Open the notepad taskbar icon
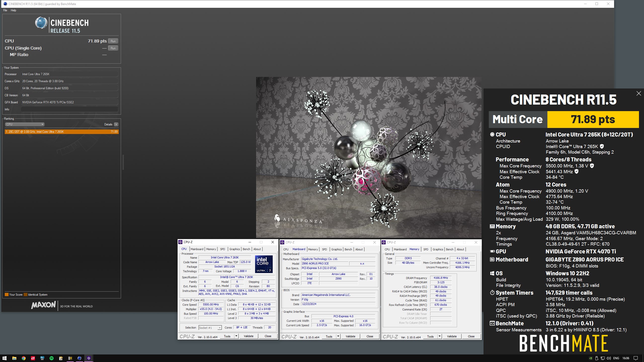The width and height of the screenshot is (644, 362). 61,358
